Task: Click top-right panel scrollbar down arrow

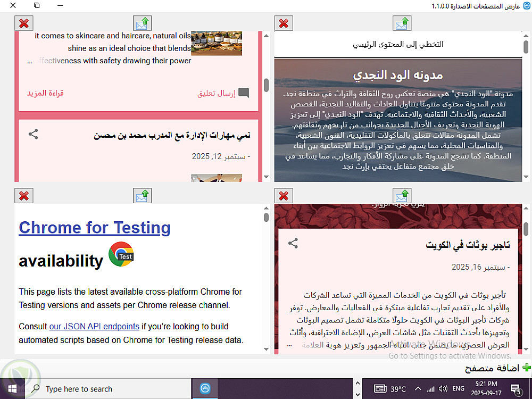Action: (526, 177)
